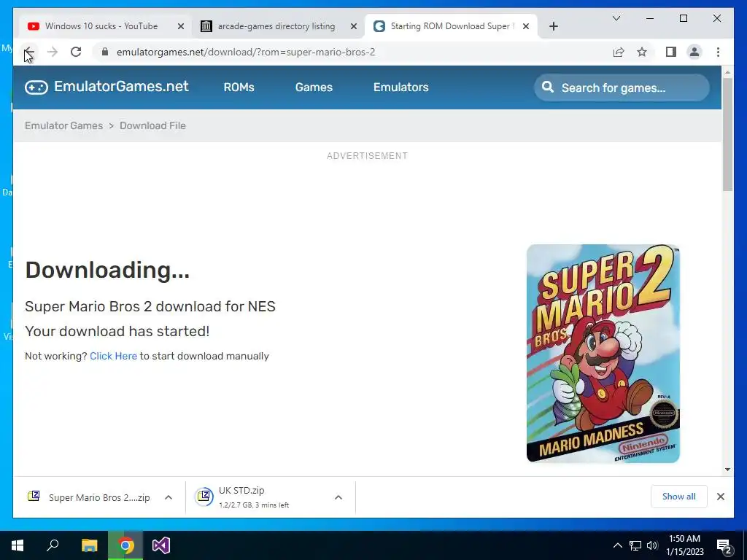
Task: Click the scrollbar down arrow
Action: [x=727, y=470]
